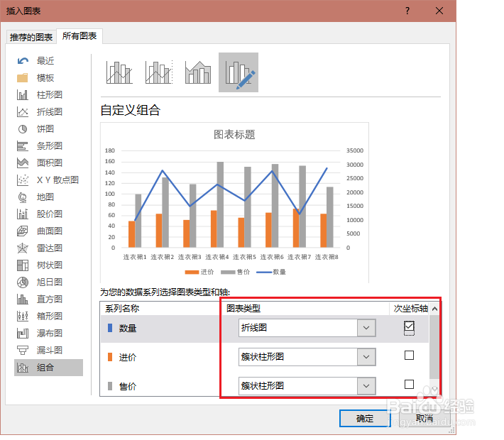Cancel with the 取消 button
504x440 pixels.
[424, 419]
